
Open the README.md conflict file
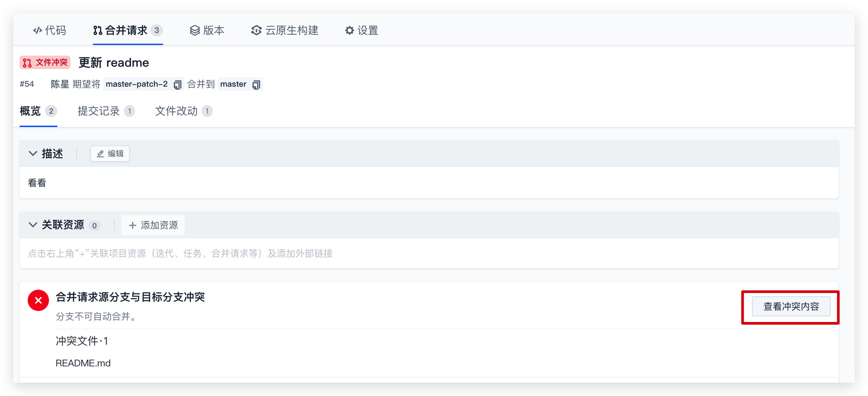pyautogui.click(x=83, y=363)
